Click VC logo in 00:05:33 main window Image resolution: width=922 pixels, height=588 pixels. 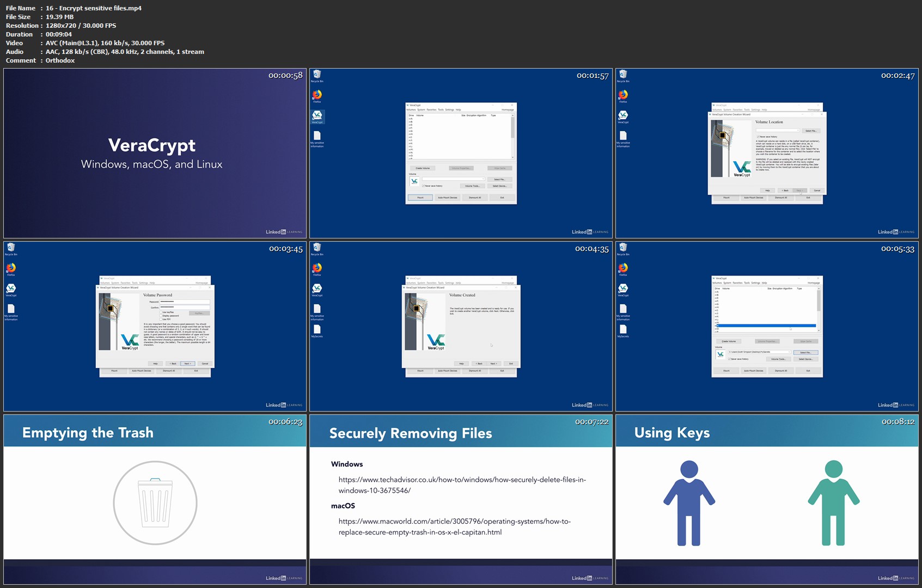(x=720, y=354)
